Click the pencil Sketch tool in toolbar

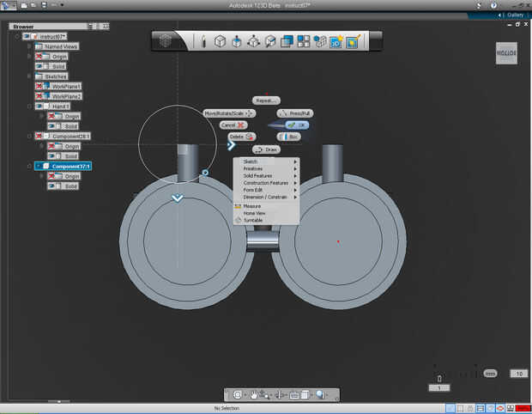pos(203,41)
